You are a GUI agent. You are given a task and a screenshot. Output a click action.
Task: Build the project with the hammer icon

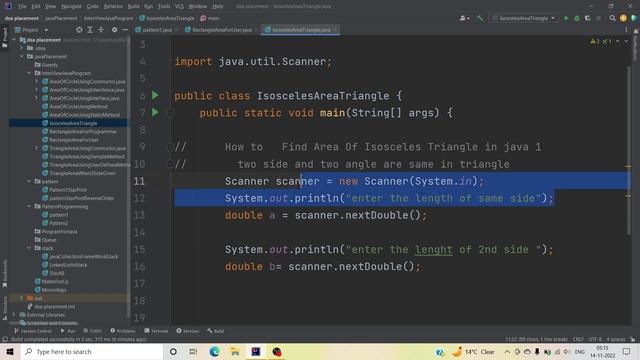click(x=480, y=18)
